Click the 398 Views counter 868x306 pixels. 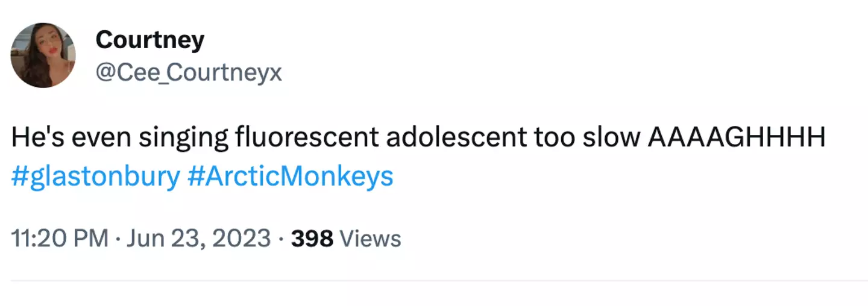coord(346,239)
